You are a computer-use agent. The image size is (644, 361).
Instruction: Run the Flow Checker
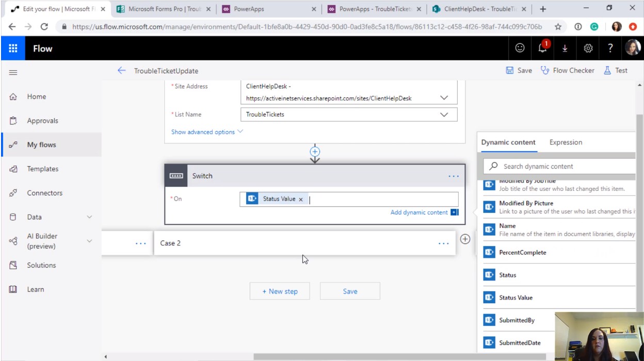(x=567, y=71)
